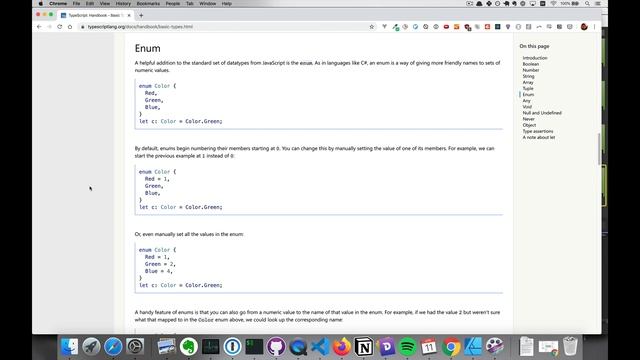The width and height of the screenshot is (640, 360).
Task: Click the Enum link in the sidebar
Action: coord(528,95)
